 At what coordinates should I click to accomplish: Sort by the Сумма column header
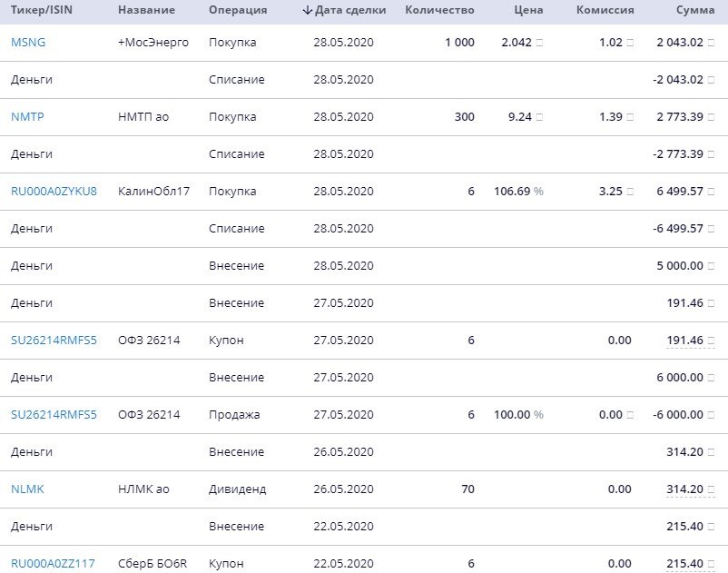[x=695, y=10]
